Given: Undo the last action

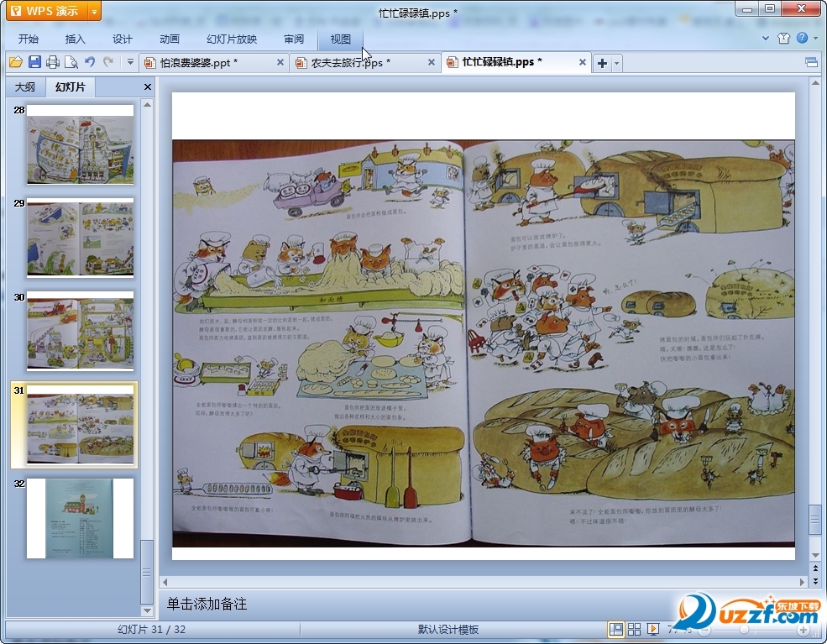Looking at the screenshot, I should click(x=90, y=62).
